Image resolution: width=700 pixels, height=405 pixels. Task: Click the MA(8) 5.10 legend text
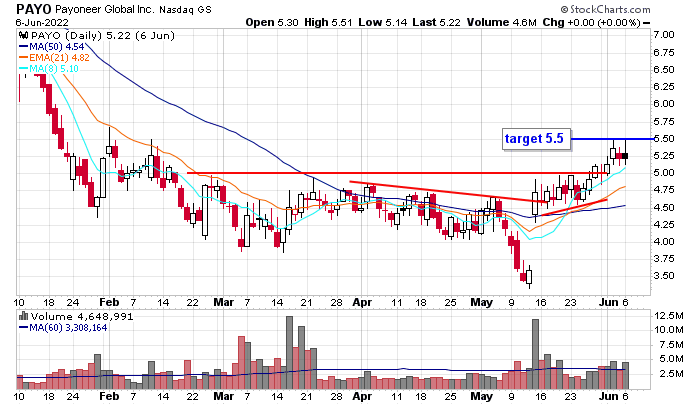point(54,69)
